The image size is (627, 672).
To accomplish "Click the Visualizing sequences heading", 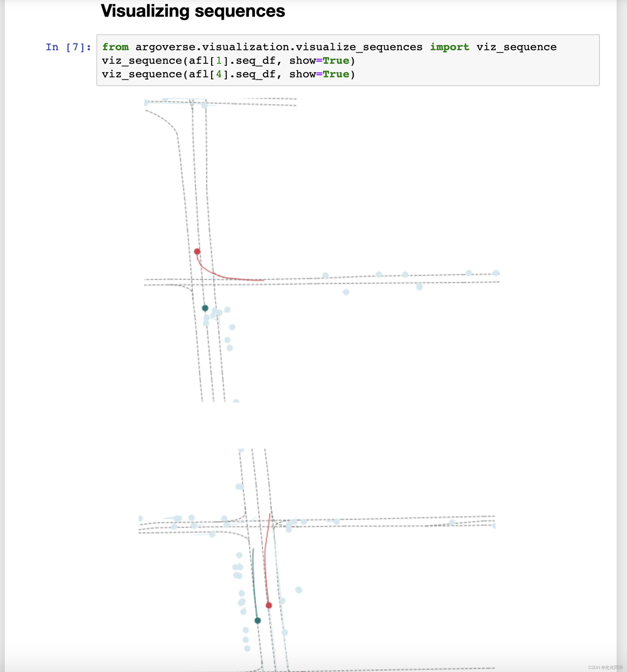I will pyautogui.click(x=192, y=11).
